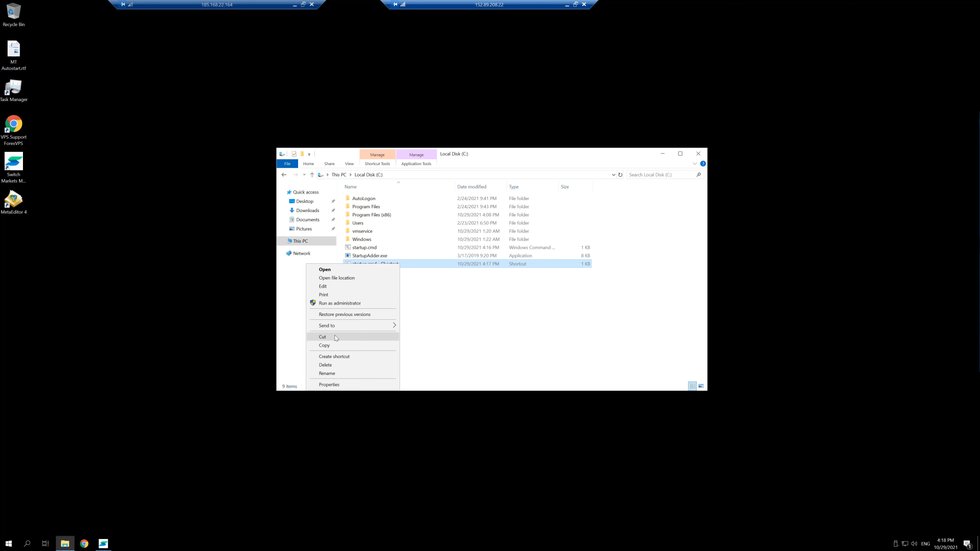The image size is (980, 551).
Task: Click the large thumbnails view icon
Action: pos(701,386)
